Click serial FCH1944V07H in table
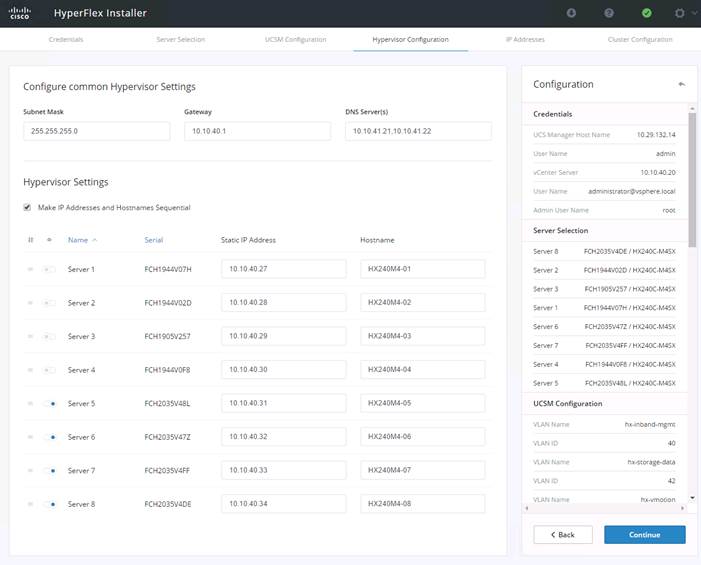 (x=168, y=269)
